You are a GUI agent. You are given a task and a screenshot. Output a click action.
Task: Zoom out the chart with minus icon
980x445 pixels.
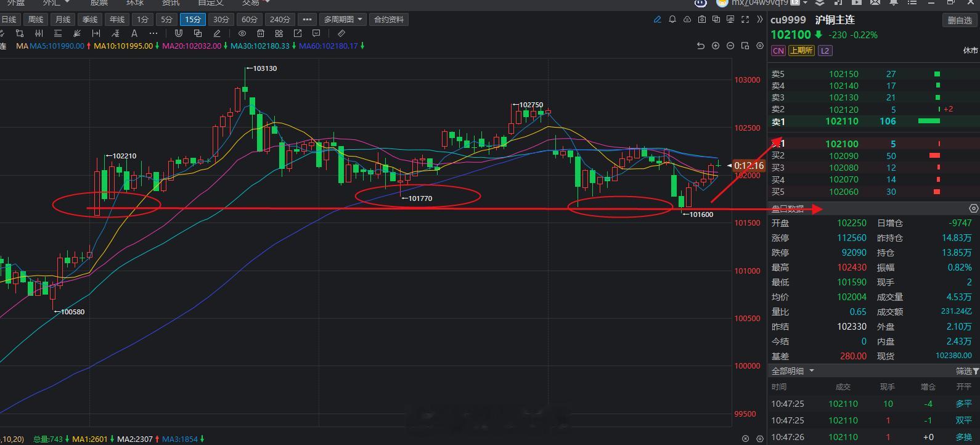730,46
